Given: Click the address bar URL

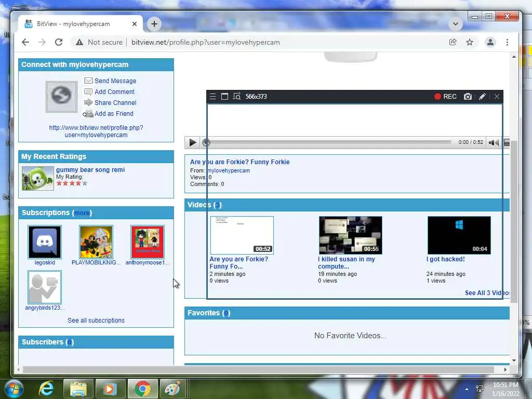Looking at the screenshot, I should pos(206,42).
